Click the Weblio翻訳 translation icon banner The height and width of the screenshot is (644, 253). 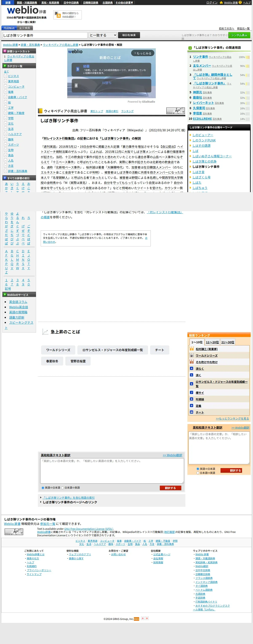(67, 15)
